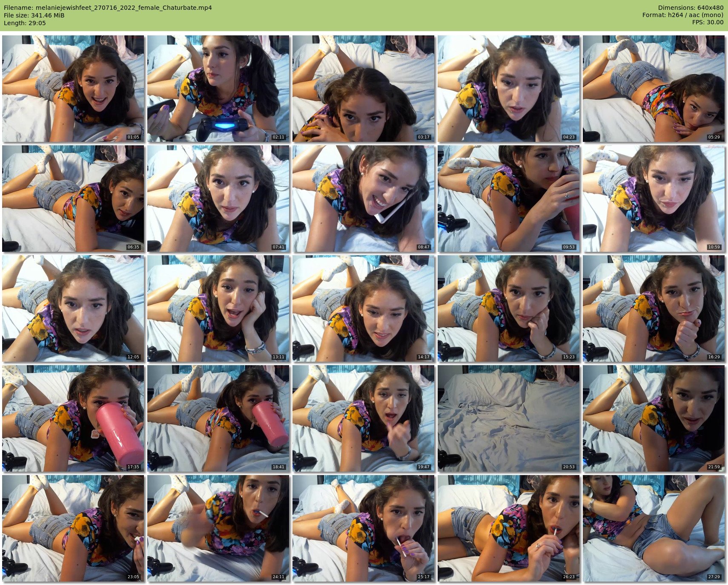
Task: Click the thumbnail timestamped 15:23
Action: (508, 308)
